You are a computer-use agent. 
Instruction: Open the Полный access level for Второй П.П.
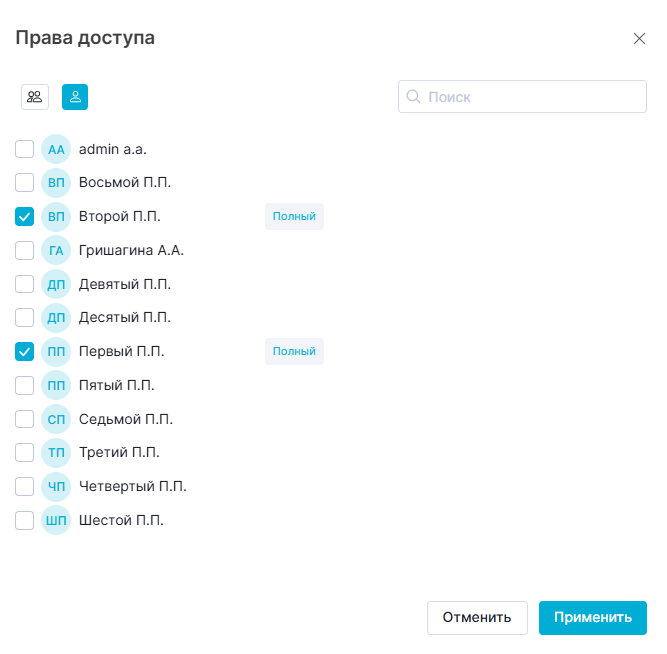click(x=294, y=217)
